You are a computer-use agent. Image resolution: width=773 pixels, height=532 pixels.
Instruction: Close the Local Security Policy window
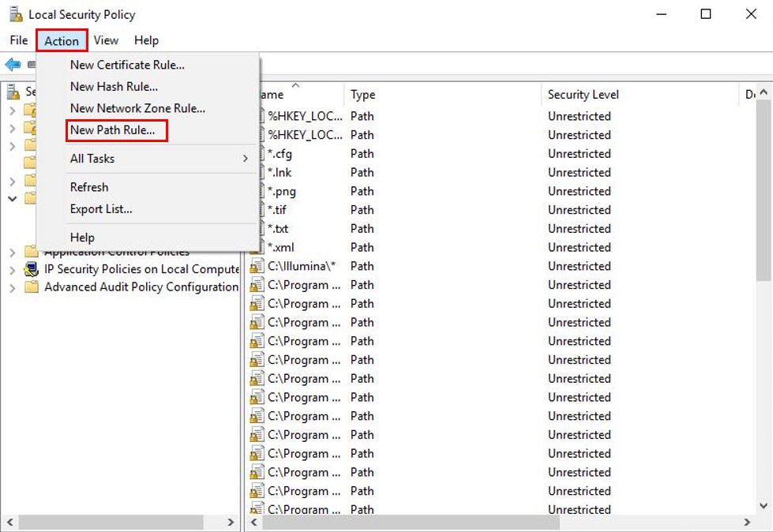coord(751,14)
